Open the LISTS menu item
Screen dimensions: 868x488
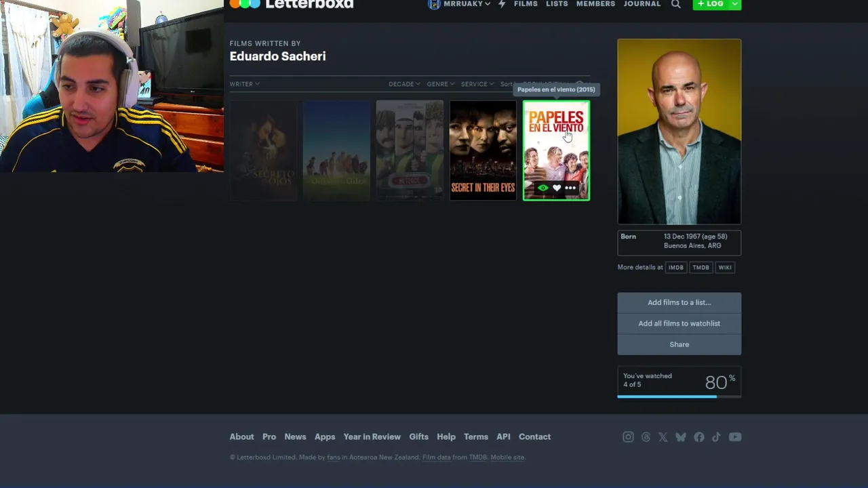pos(557,4)
